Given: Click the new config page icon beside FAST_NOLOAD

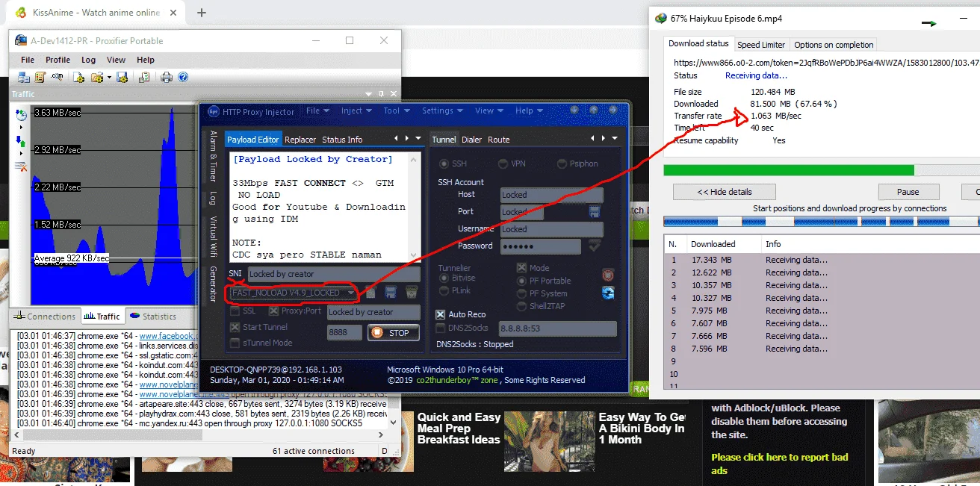Looking at the screenshot, I should pyautogui.click(x=370, y=293).
